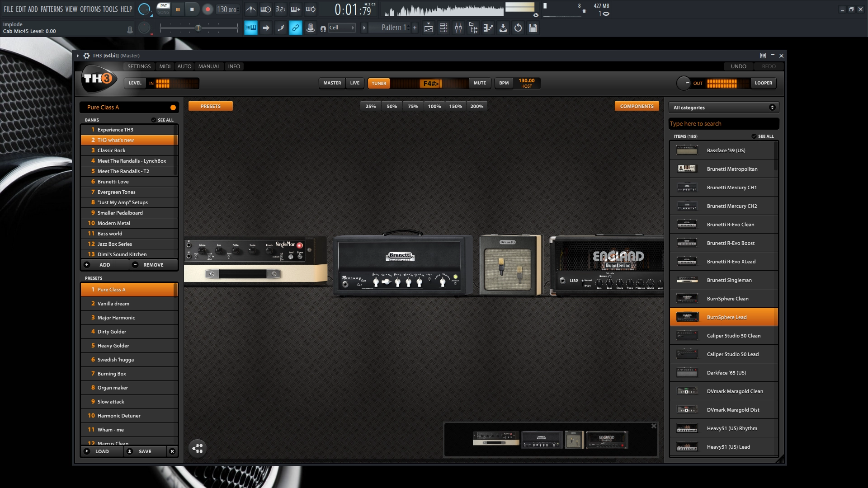
Task: Toggle the link (multilink controllers) icon
Action: 296,28
